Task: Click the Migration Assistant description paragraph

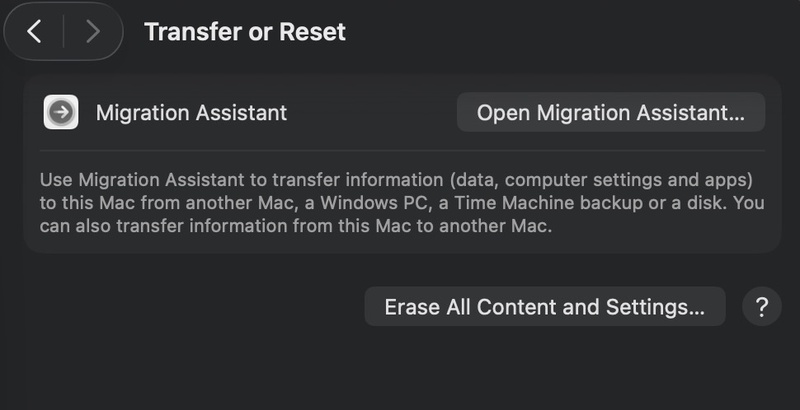Action: click(395, 204)
